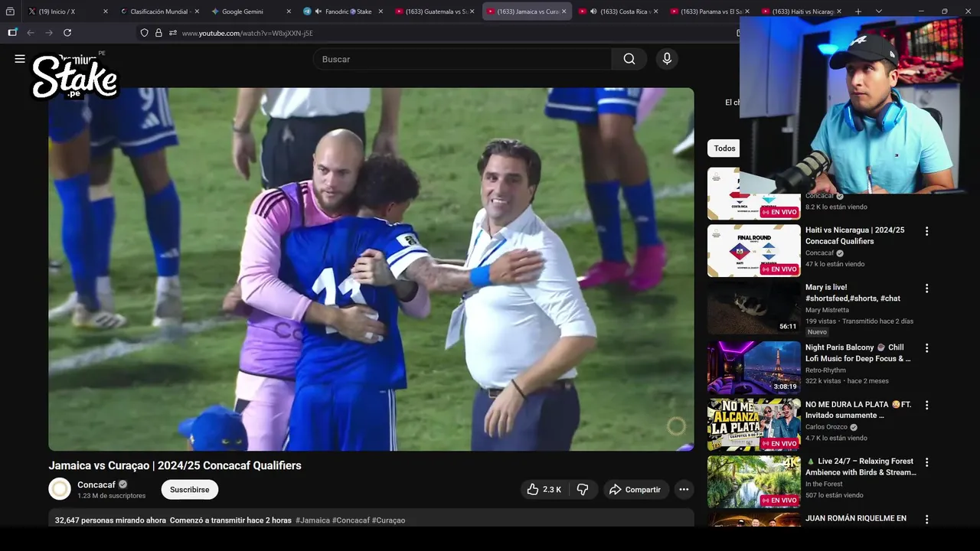Open NO ME ALCANZA LA PLATA thumbnail
The image size is (980, 551).
[x=754, y=424]
